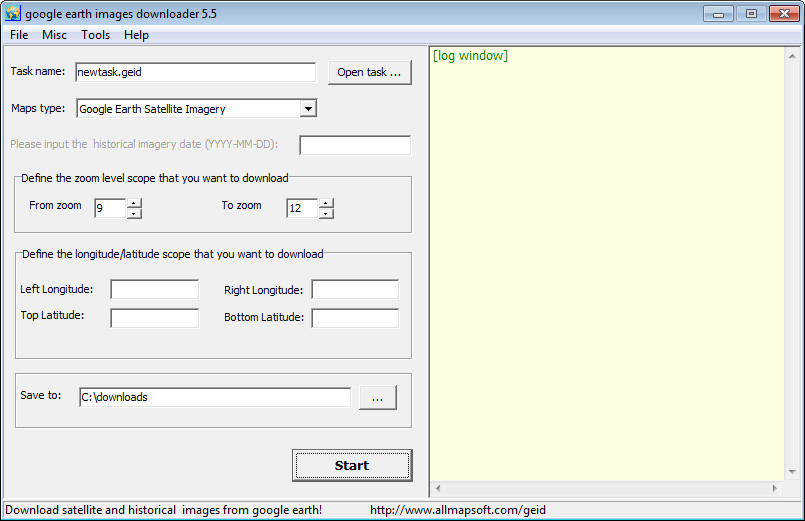Close the downloader window
The width and height of the screenshot is (805, 521).
point(784,14)
